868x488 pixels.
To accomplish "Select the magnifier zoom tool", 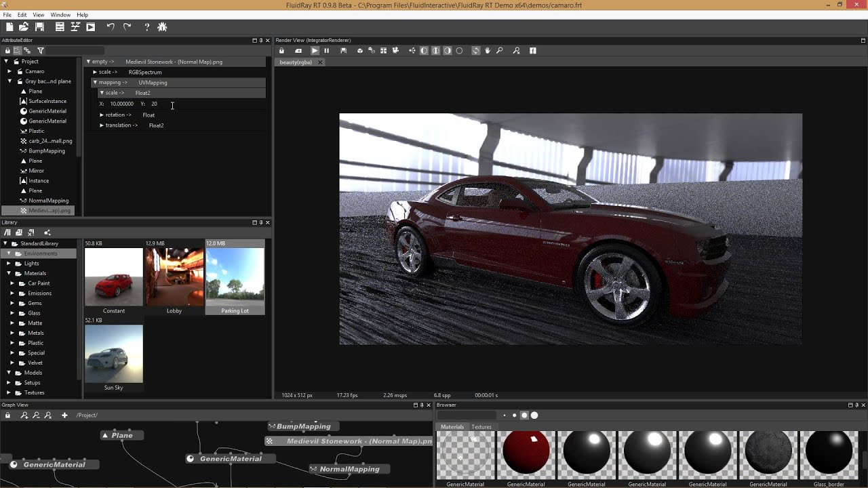I will coord(499,51).
